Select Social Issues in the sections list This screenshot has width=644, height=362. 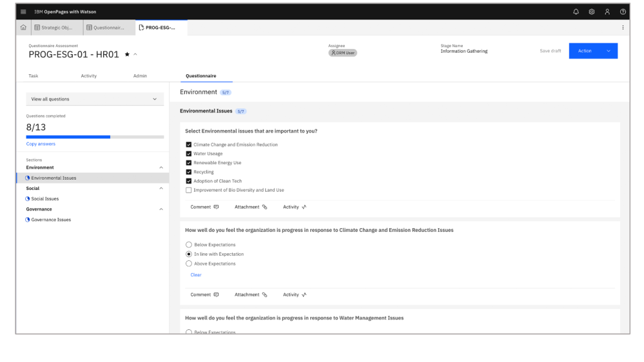pyautogui.click(x=45, y=199)
